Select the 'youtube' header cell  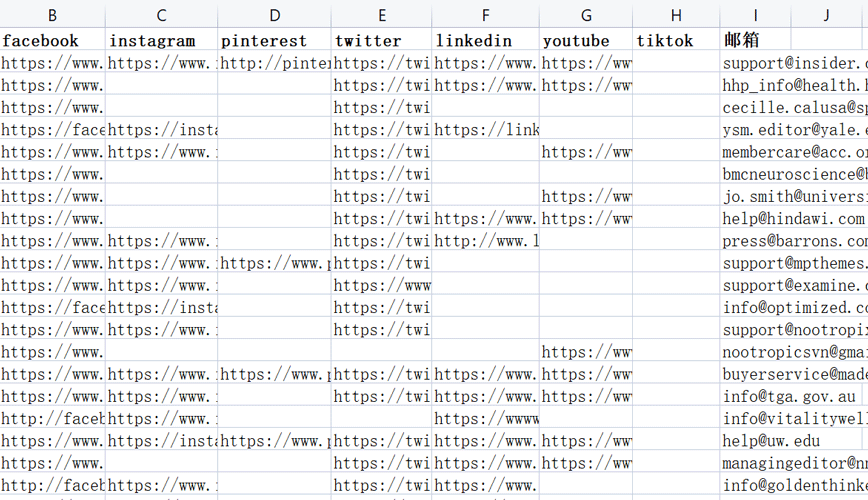click(585, 41)
